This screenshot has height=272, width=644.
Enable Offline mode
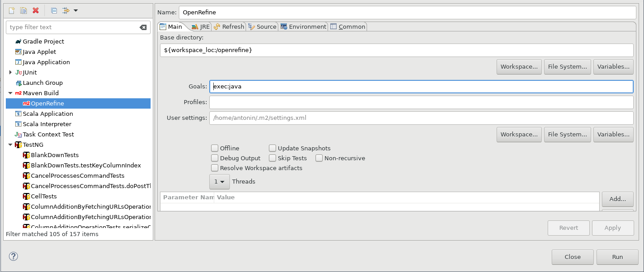point(215,148)
